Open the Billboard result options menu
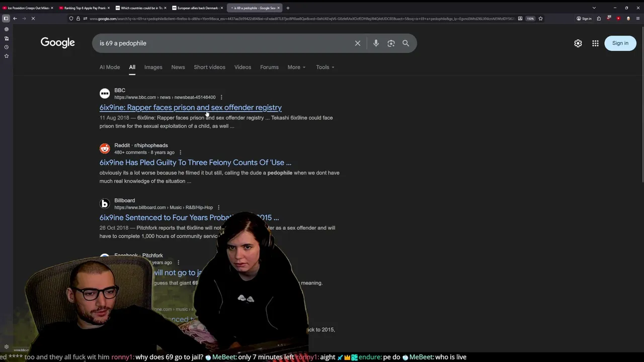This screenshot has width=644, height=362. pos(218,207)
